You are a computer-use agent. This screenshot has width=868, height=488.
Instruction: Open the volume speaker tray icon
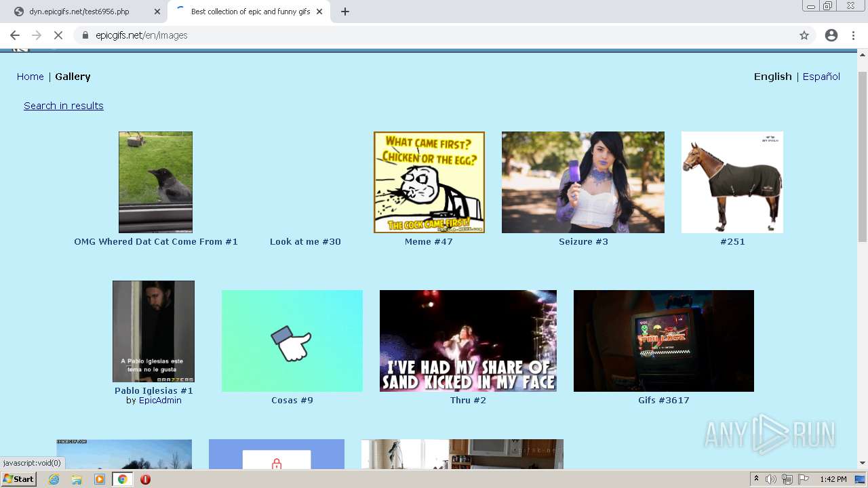click(771, 479)
